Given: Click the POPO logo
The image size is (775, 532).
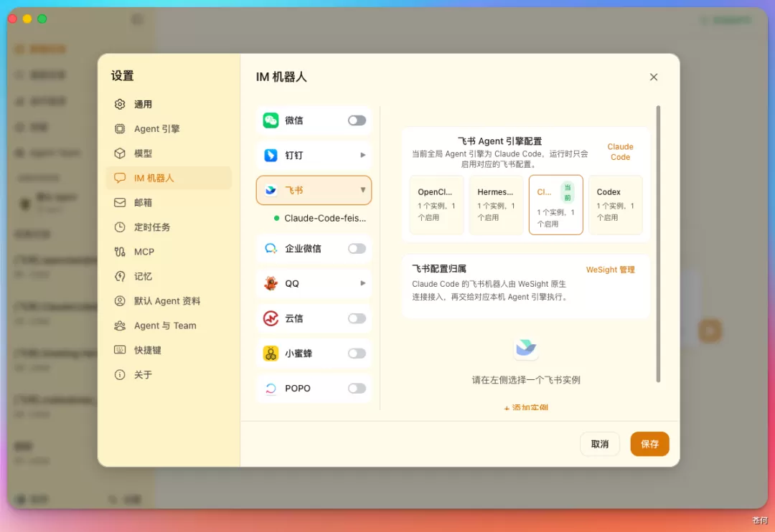Looking at the screenshot, I should [x=271, y=389].
